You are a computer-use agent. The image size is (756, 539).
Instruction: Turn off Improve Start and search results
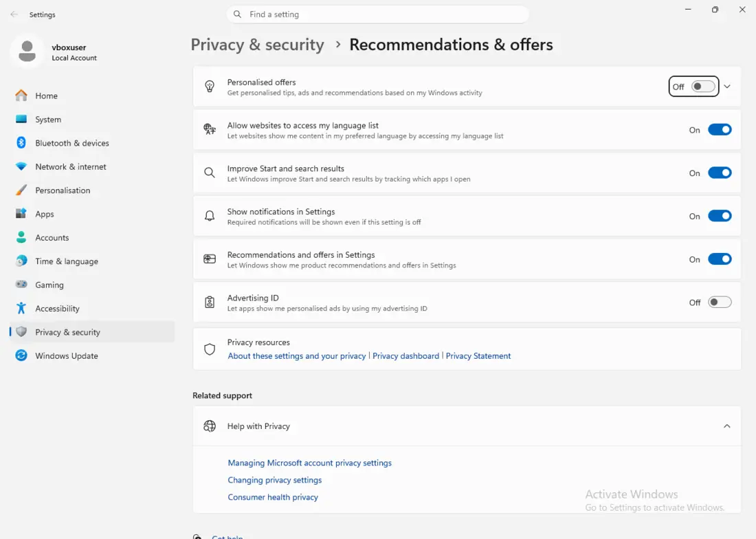[x=720, y=173]
